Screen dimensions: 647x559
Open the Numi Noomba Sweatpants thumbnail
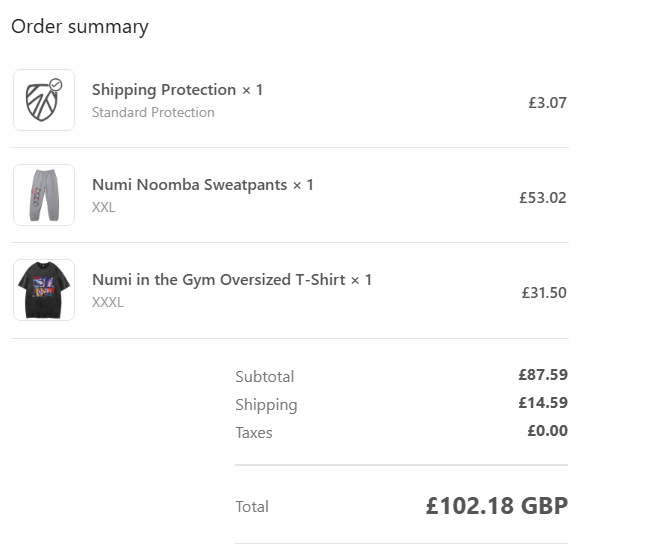tap(44, 195)
